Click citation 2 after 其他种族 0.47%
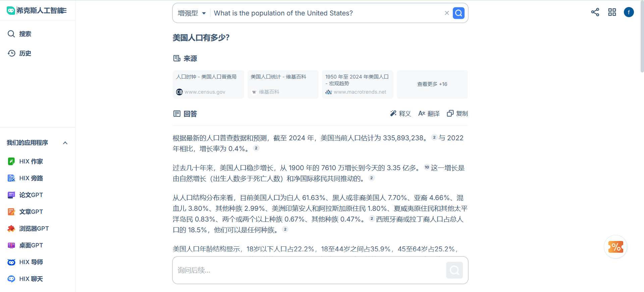The width and height of the screenshot is (644, 292). point(372,218)
